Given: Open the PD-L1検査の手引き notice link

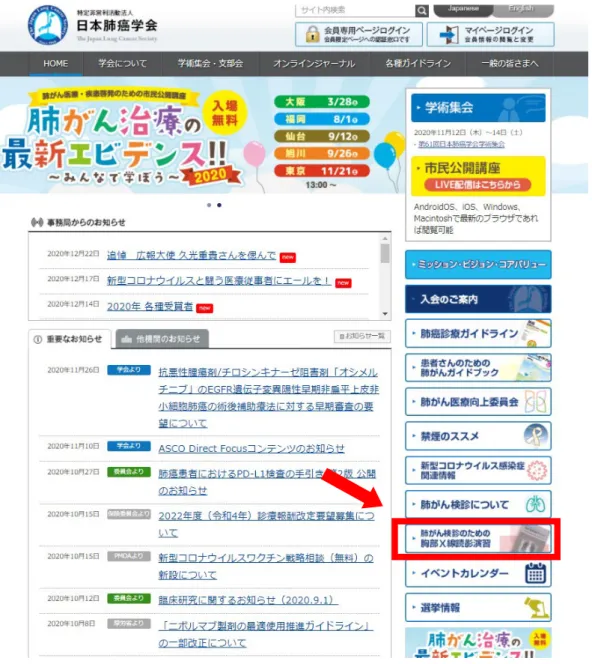Looking at the screenshot, I should [267, 482].
